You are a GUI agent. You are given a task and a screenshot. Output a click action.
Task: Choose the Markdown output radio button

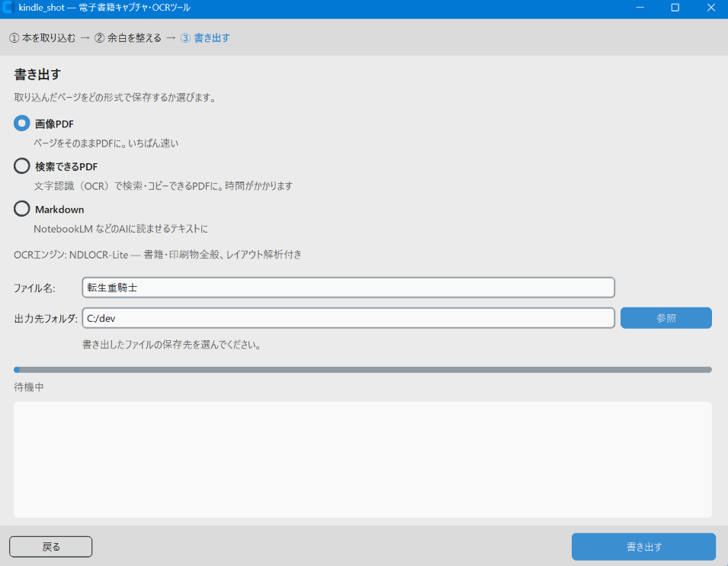pyautogui.click(x=22, y=209)
